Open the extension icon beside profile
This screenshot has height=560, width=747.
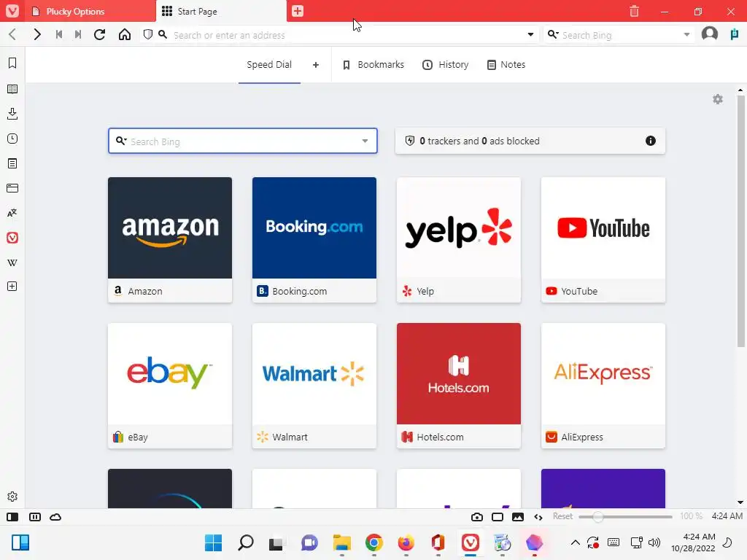735,34
